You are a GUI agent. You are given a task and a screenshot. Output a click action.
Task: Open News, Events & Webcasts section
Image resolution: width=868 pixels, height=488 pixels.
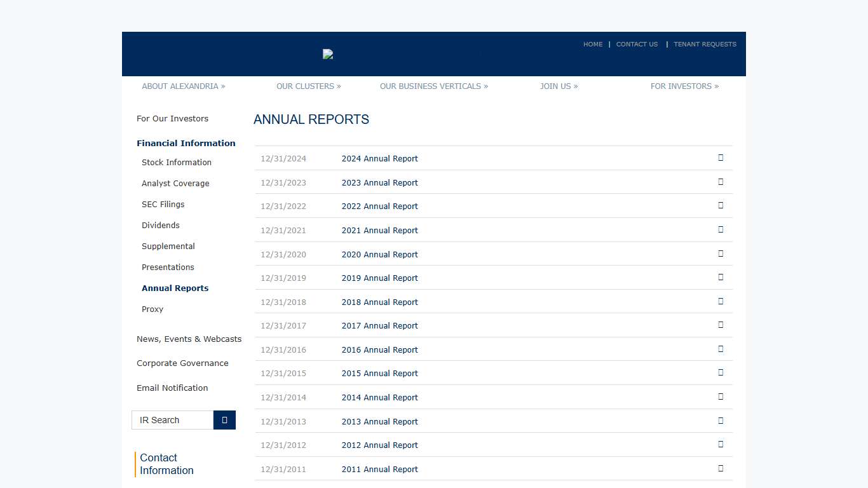coord(189,339)
